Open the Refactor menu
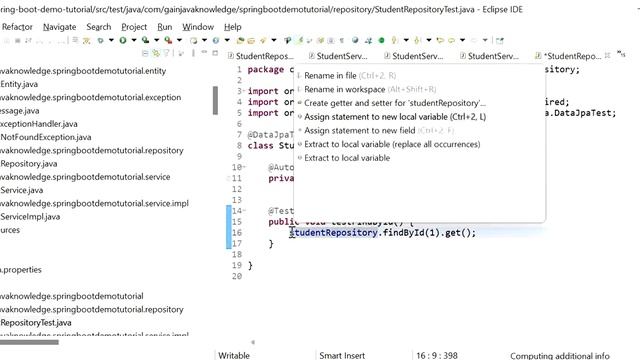 click(x=17, y=27)
